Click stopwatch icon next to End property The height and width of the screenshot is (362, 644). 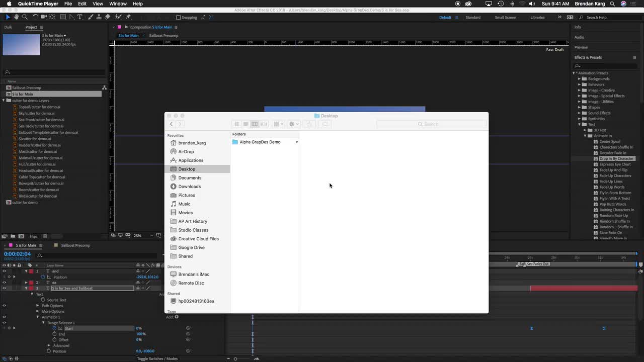(x=55, y=334)
